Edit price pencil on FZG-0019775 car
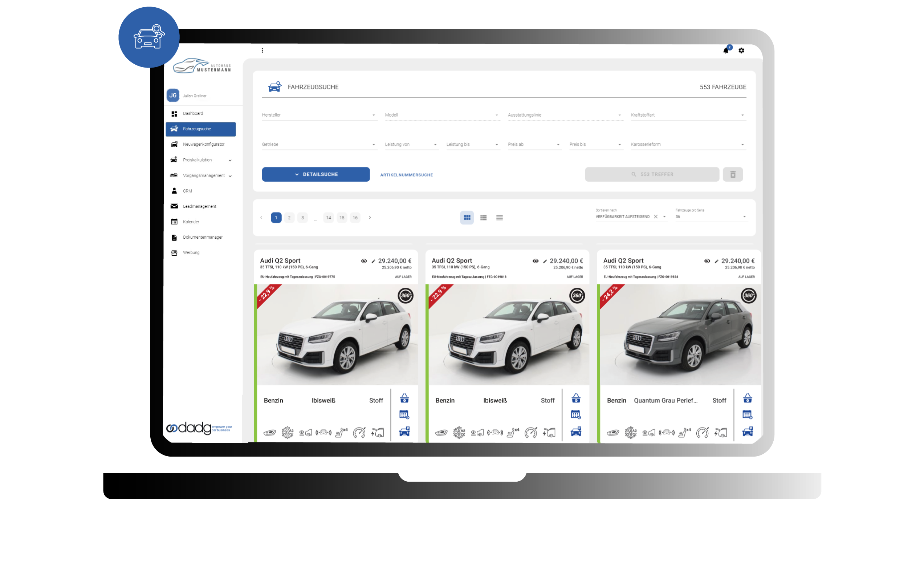 [x=373, y=261]
